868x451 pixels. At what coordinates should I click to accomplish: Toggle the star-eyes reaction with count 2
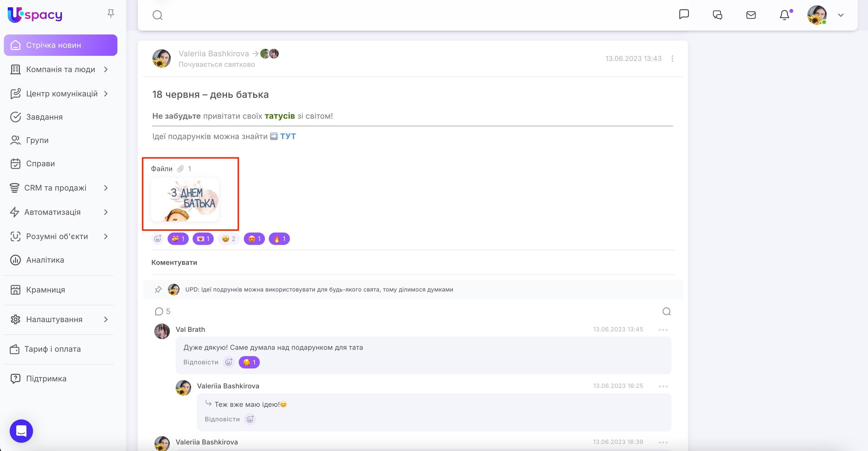[x=229, y=239]
